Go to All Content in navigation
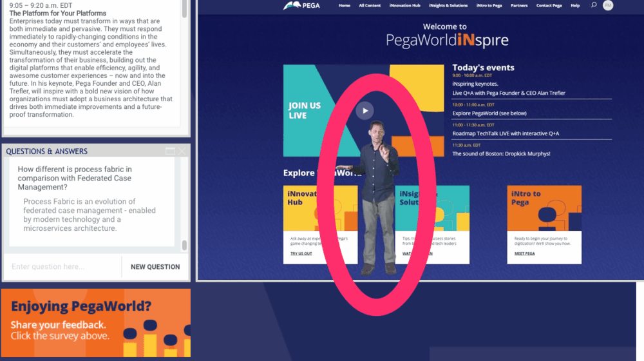This screenshot has height=361, width=644. (370, 6)
